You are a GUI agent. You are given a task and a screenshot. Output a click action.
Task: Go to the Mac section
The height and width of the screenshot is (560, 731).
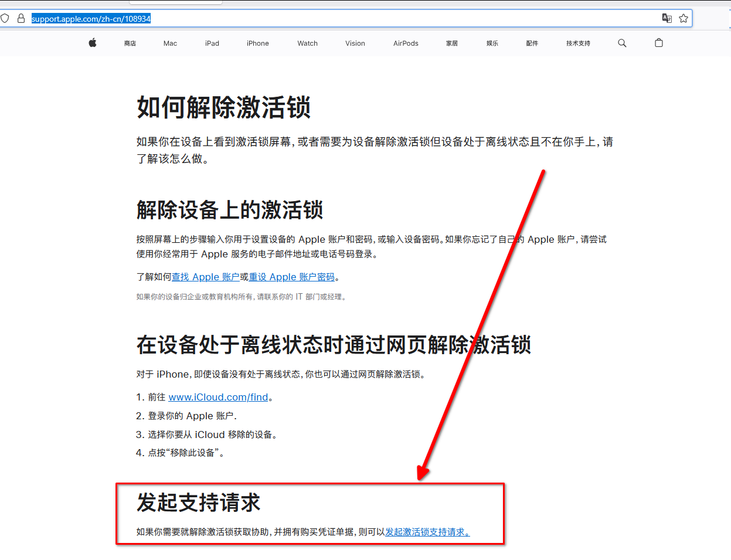(x=170, y=43)
